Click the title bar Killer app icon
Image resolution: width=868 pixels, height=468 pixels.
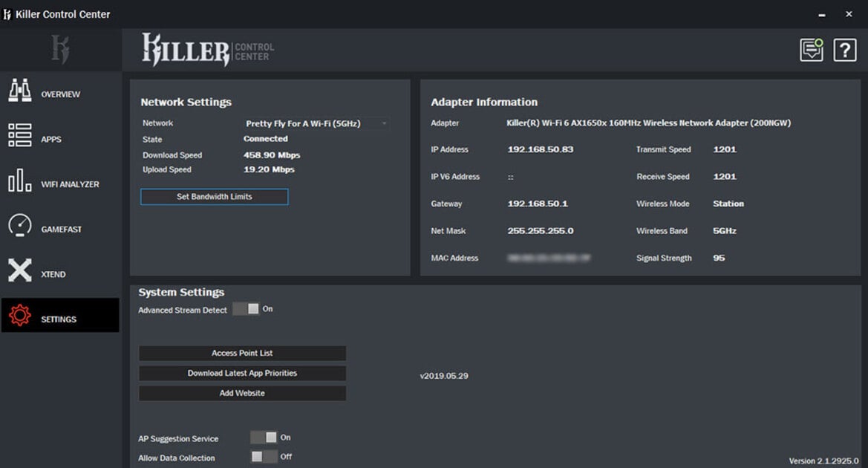tap(7, 14)
